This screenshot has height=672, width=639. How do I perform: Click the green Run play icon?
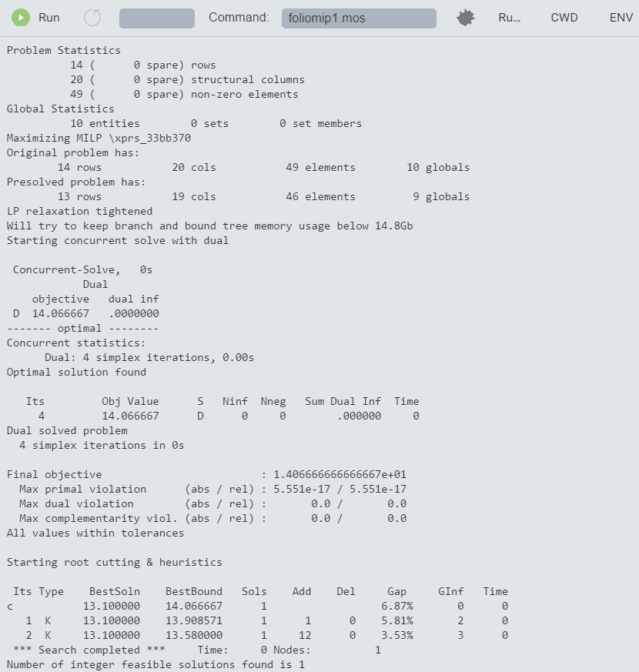click(x=21, y=18)
